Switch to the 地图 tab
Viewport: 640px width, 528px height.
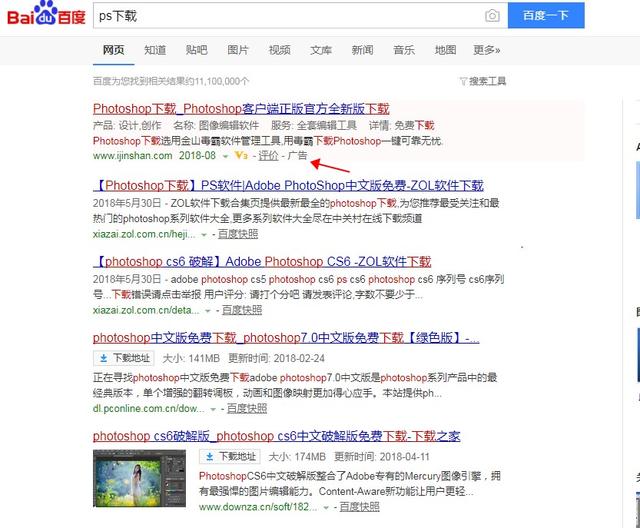pos(445,50)
